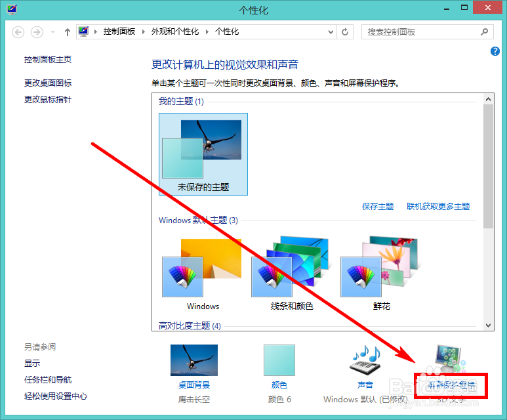
Task: Focus the 搜索控制面板 search field
Action: click(x=427, y=31)
